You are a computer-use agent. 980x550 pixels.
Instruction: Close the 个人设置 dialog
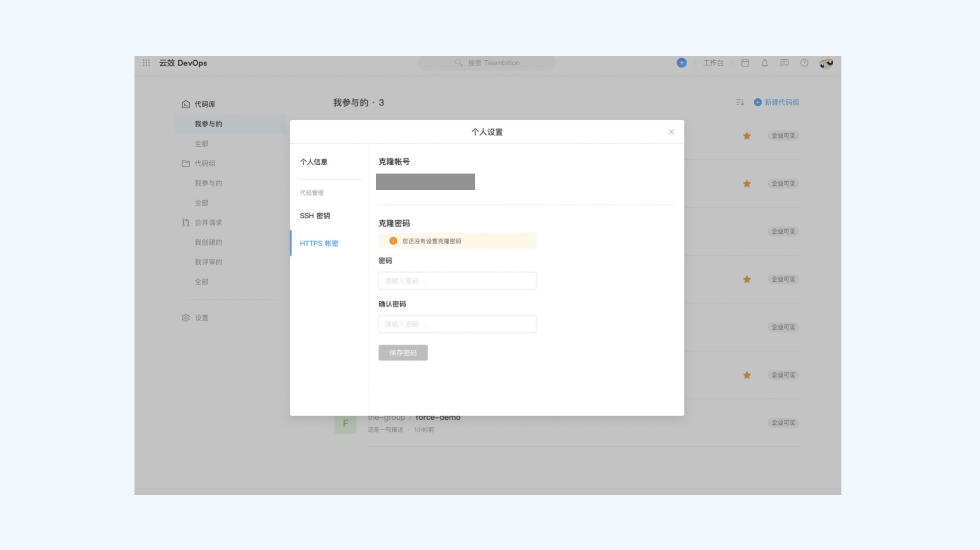671,132
